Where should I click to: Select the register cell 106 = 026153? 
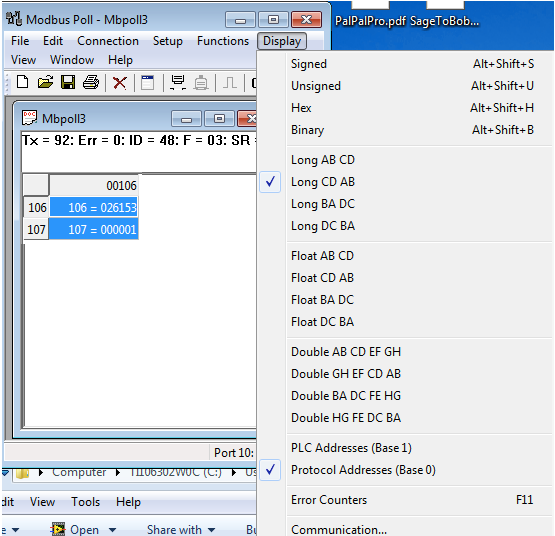point(93,207)
